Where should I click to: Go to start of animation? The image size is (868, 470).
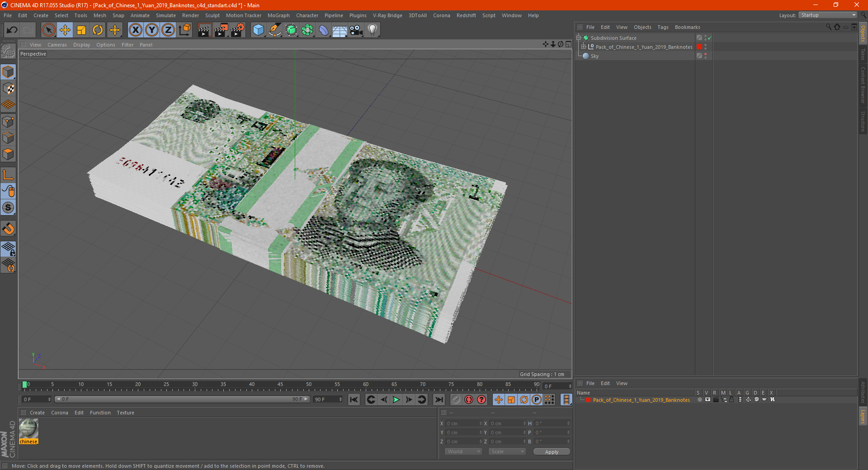click(354, 399)
